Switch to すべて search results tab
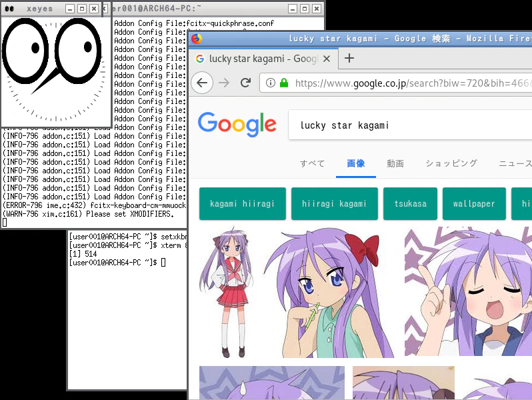Screen dimensions: 532x400 [x=312, y=163]
